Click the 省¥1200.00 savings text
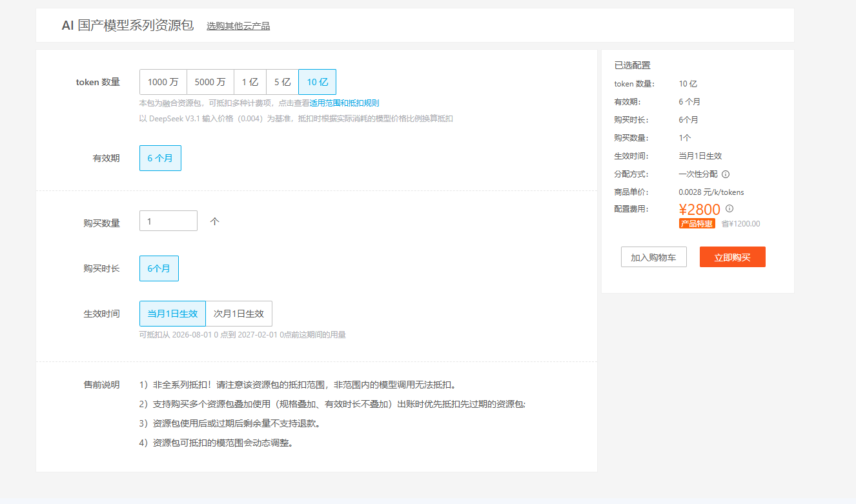856x504 pixels. [740, 224]
